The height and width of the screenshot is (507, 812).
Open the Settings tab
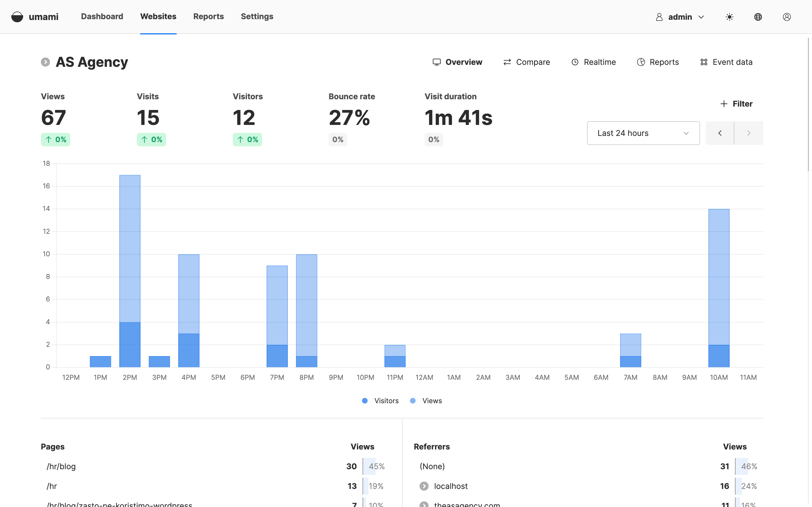257,16
